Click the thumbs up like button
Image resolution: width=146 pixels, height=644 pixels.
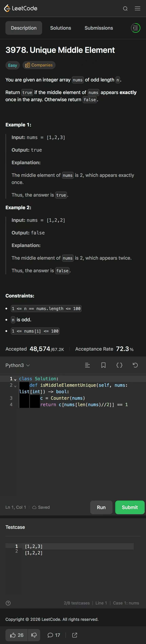tap(17, 635)
